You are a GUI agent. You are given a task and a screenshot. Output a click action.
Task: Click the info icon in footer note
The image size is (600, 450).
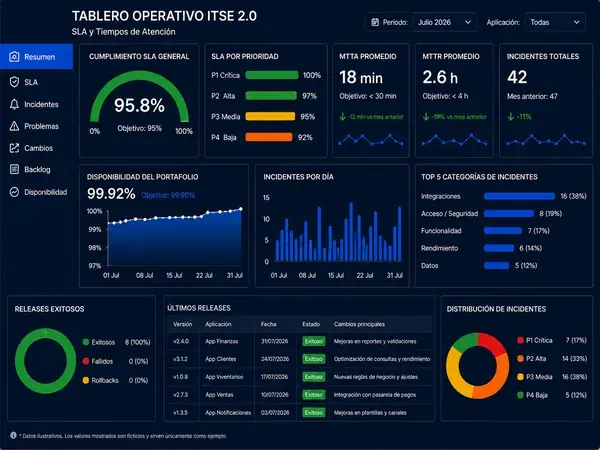13,435
